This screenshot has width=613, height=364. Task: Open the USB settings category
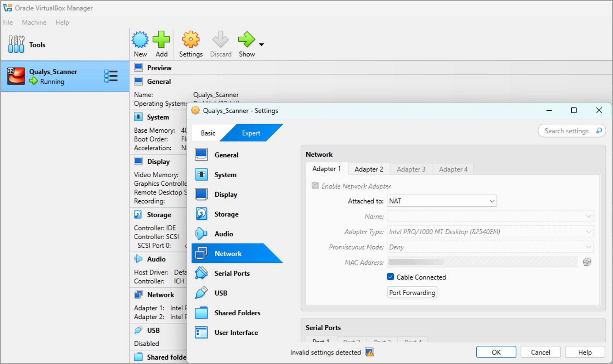click(221, 293)
